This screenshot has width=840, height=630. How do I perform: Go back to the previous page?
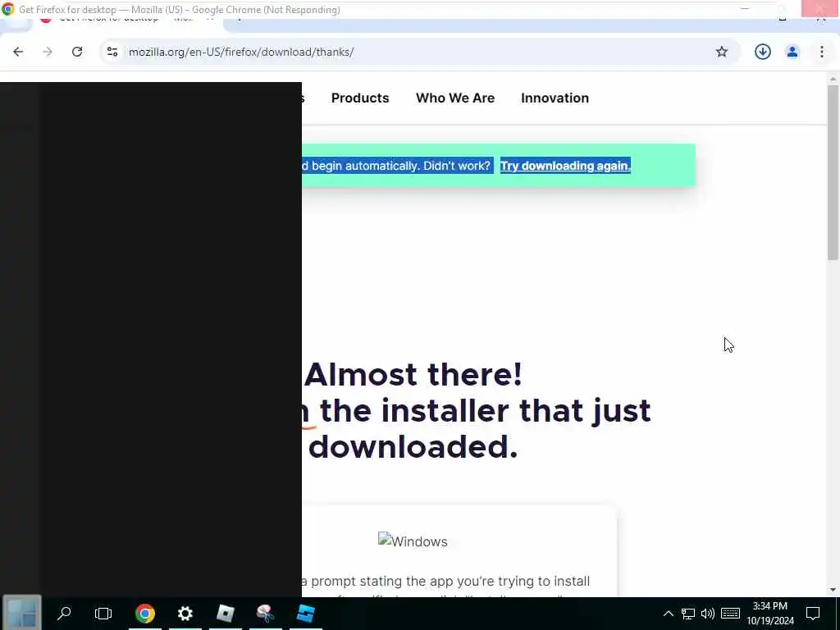(18, 52)
